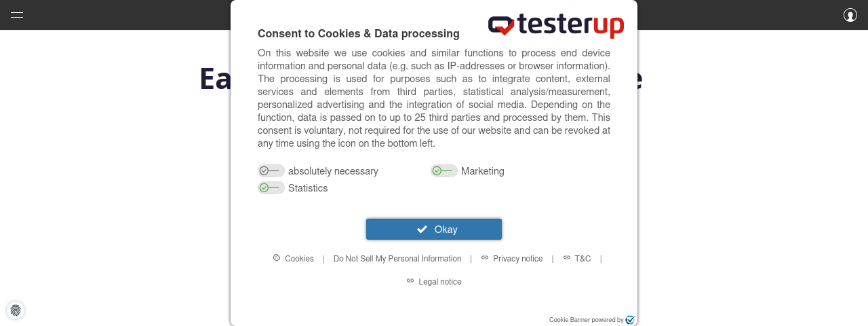Confirm consent with the Okay button
868x326 pixels.
tap(434, 230)
